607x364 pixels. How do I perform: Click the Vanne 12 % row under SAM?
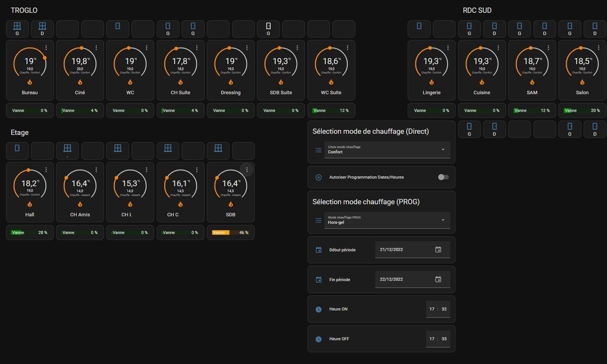532,111
